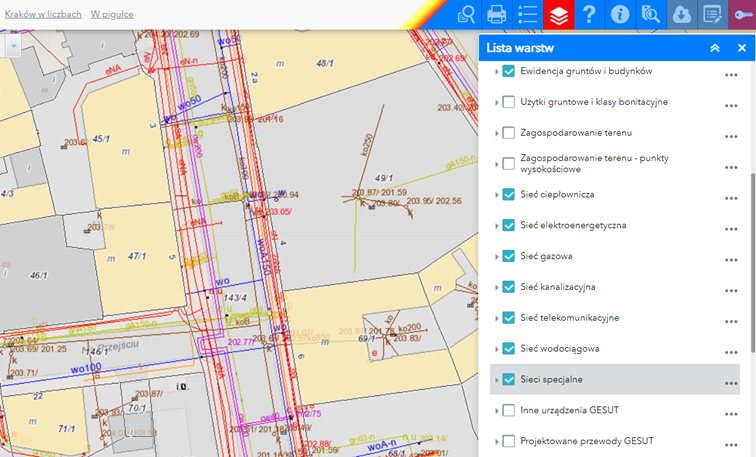Uncheck Sieć gazowa layer

[x=508, y=256]
